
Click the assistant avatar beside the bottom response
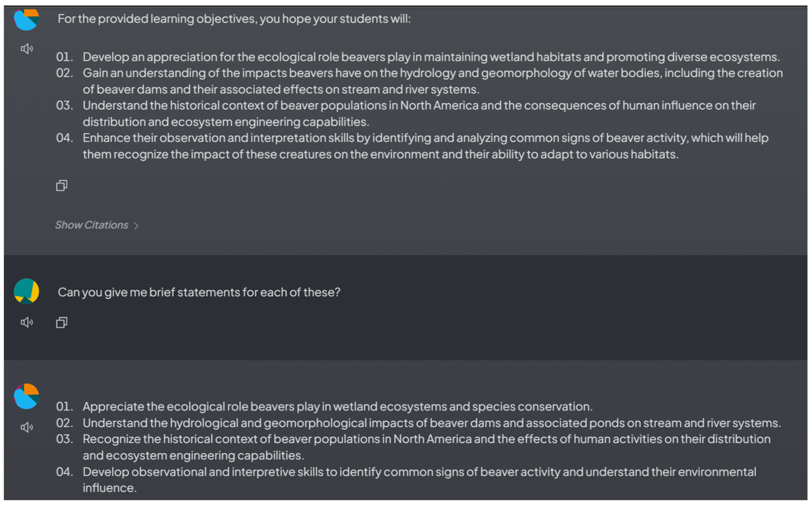click(26, 396)
